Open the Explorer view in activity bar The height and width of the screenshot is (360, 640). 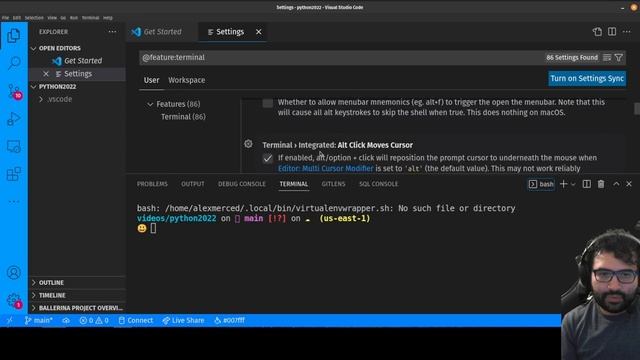[x=13, y=36]
